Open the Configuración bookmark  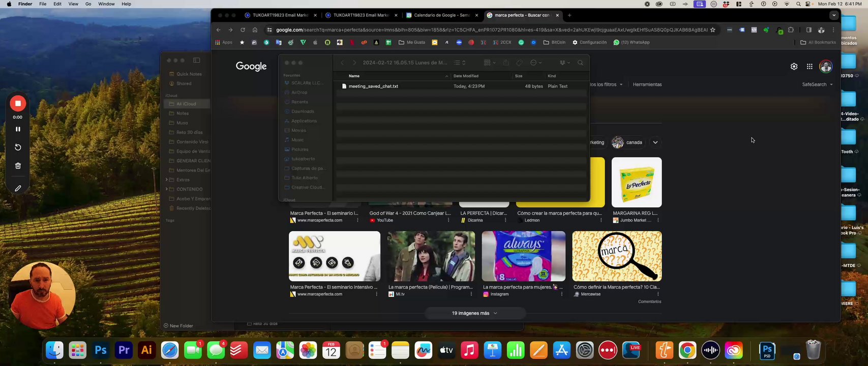pyautogui.click(x=589, y=42)
